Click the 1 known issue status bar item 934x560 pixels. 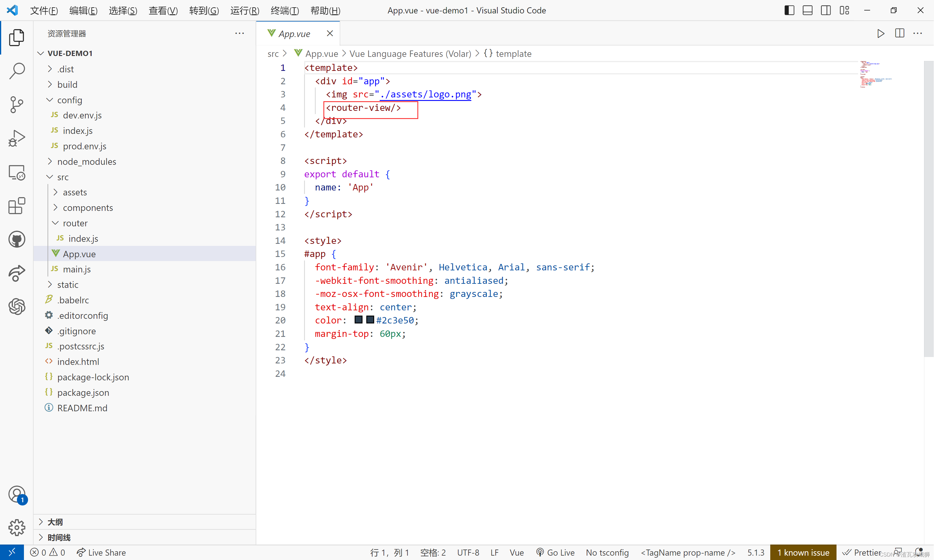(801, 552)
